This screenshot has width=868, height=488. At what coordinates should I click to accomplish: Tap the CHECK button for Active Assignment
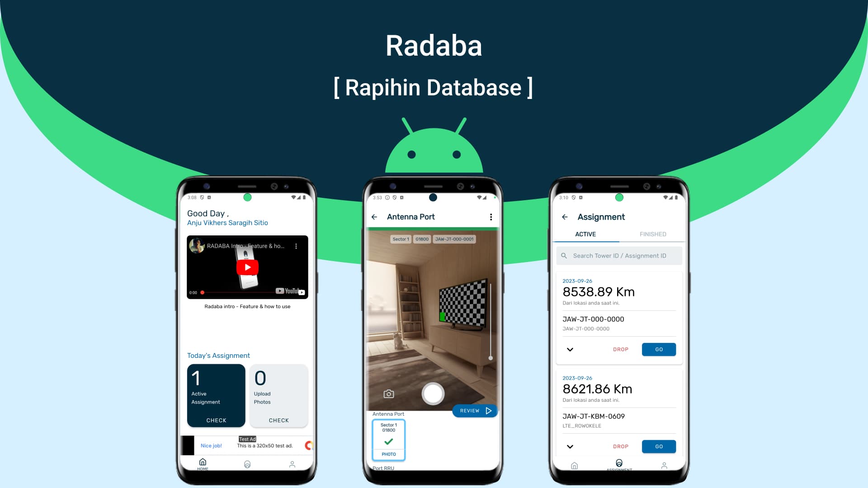coord(216,420)
